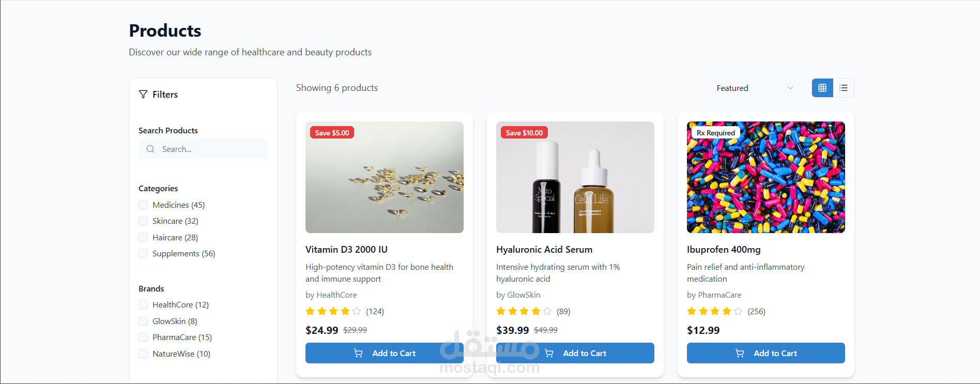Click the fourth star on Ibuprofen rating

tap(727, 311)
